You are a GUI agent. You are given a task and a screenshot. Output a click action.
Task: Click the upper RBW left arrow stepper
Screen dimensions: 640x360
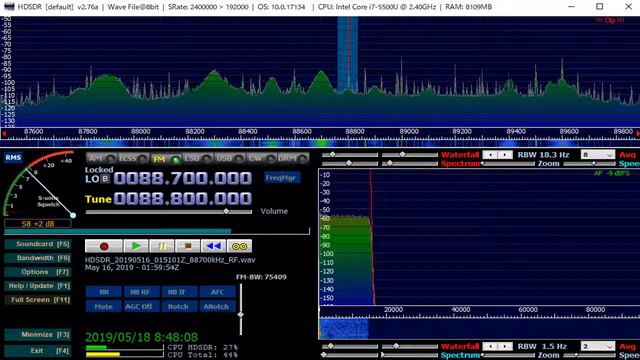point(490,155)
